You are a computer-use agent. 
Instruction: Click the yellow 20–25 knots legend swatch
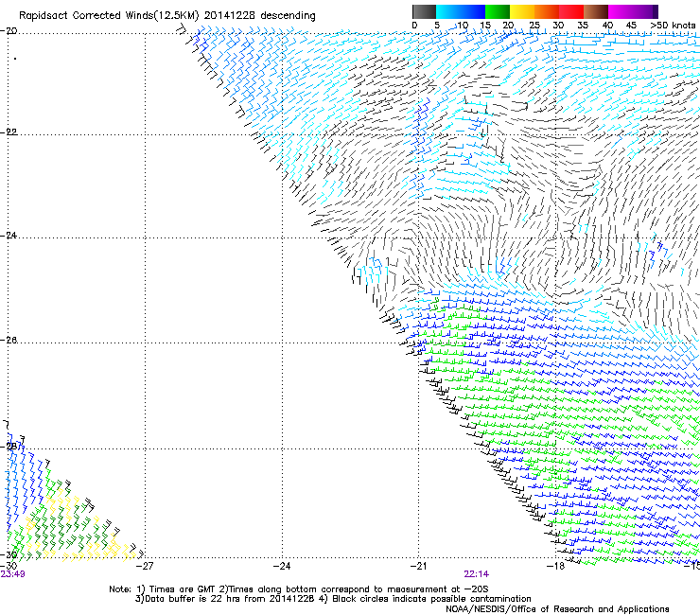coord(522,11)
